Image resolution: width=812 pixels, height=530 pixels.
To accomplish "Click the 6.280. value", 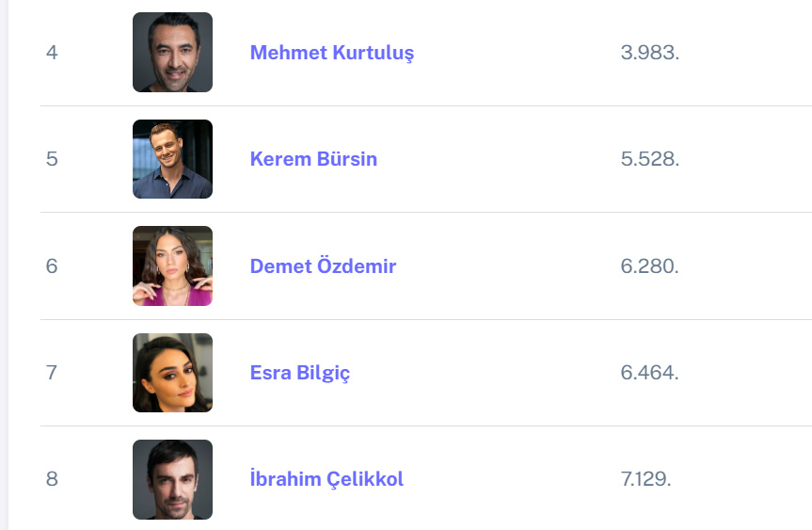I will [x=649, y=266].
